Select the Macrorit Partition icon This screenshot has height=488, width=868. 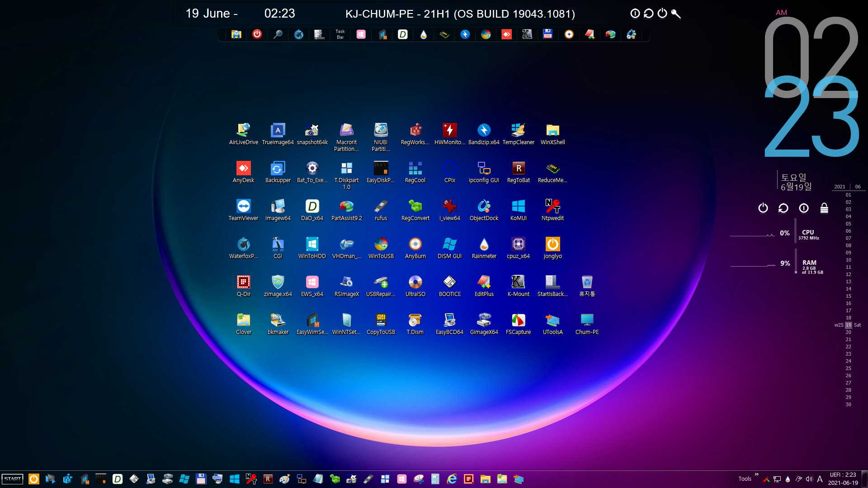click(346, 137)
